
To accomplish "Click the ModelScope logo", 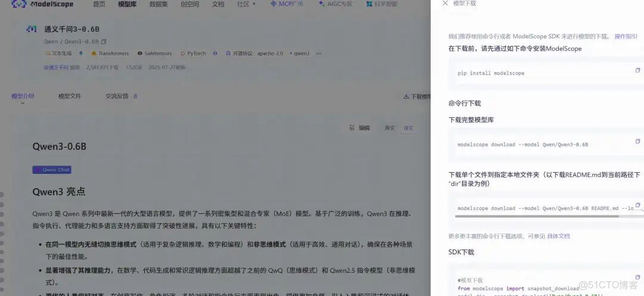I will [43, 5].
